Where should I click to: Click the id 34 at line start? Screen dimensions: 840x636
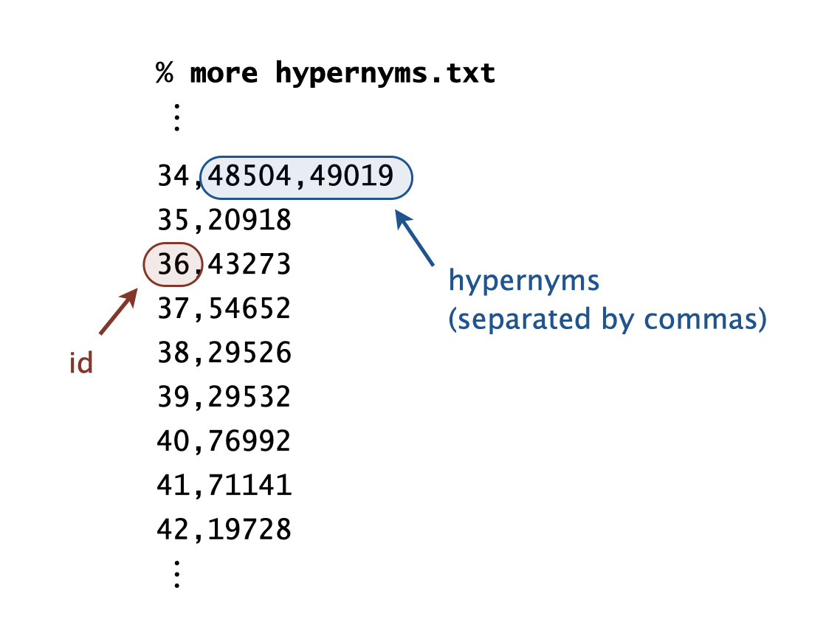[173, 177]
